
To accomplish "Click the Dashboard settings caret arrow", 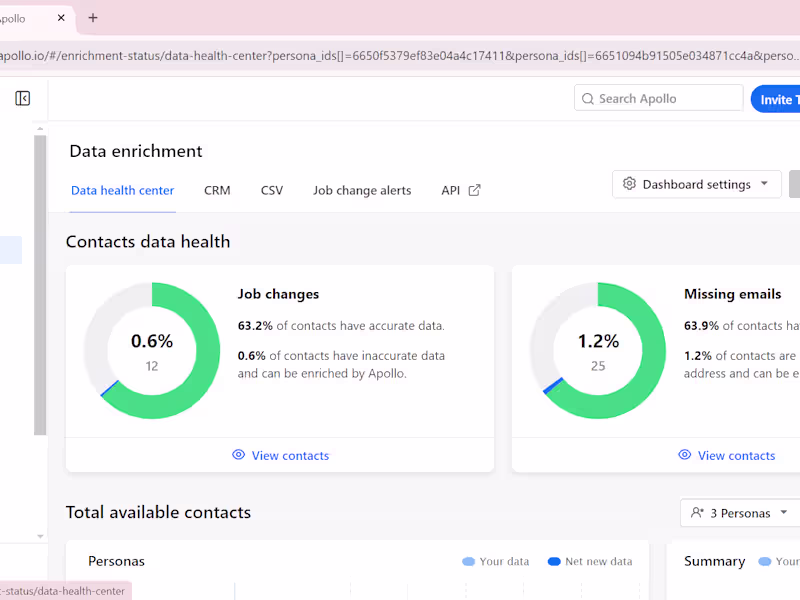I will 765,184.
